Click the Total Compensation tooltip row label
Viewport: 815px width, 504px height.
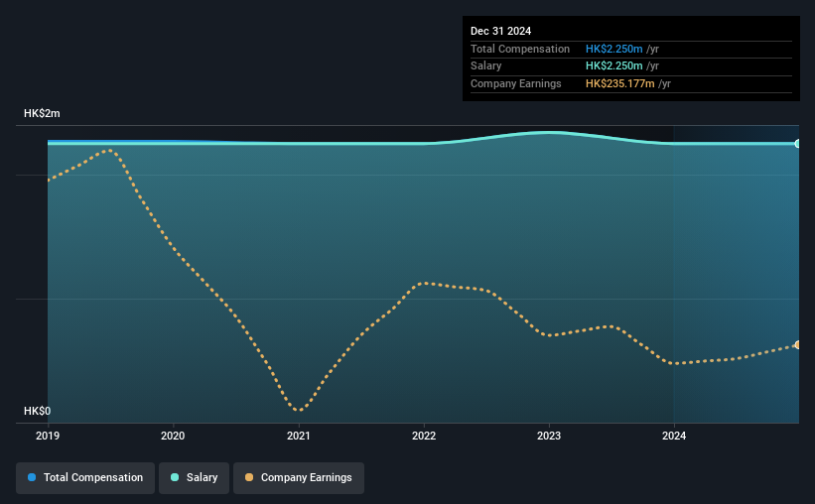520,49
